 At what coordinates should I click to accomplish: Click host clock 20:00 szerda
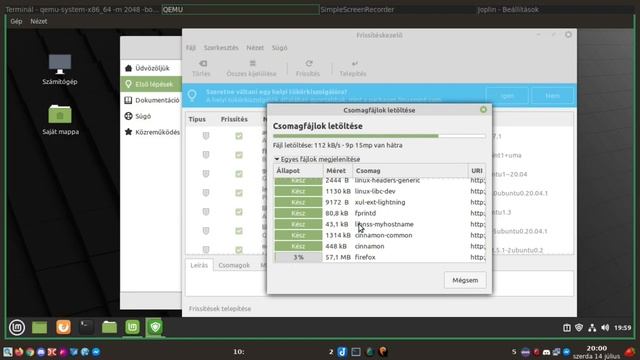click(597, 352)
